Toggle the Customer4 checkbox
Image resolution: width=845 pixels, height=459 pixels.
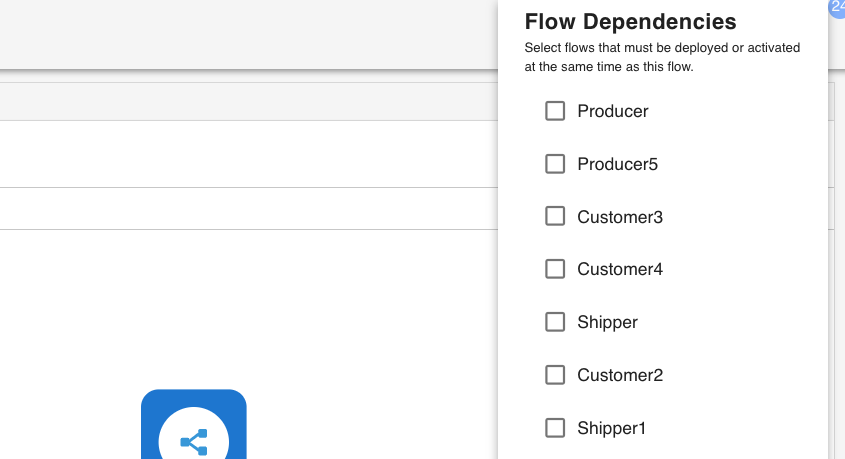coord(555,269)
